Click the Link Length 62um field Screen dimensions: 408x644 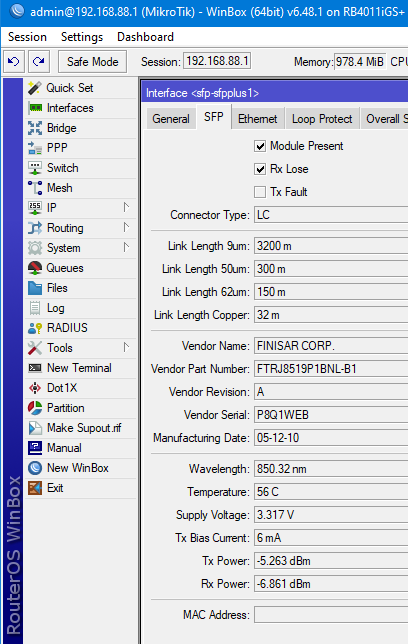(x=331, y=292)
